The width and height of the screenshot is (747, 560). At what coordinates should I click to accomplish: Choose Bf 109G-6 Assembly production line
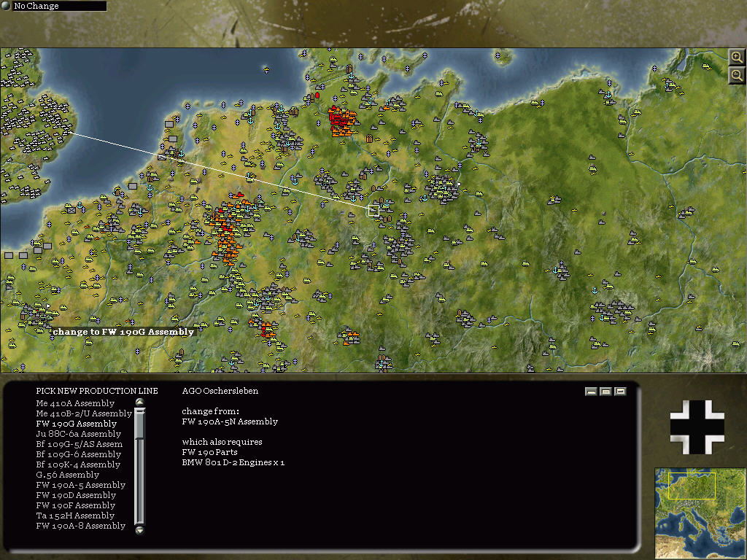[x=79, y=454]
